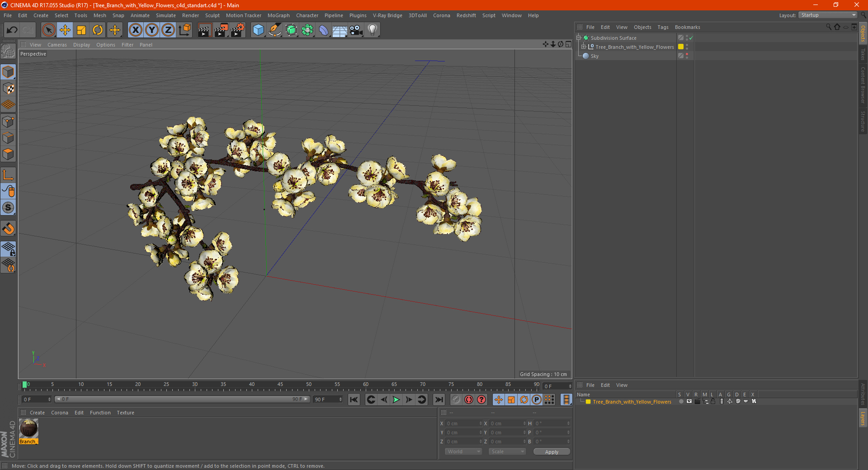Switch to Edges mode in left sidebar
Image resolution: width=868 pixels, height=470 pixels.
(8, 138)
